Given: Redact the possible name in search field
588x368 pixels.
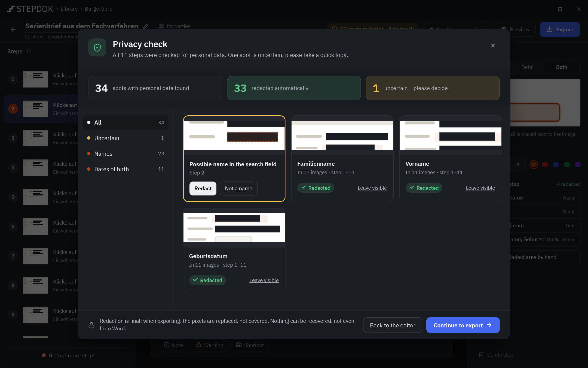Looking at the screenshot, I should click(203, 188).
